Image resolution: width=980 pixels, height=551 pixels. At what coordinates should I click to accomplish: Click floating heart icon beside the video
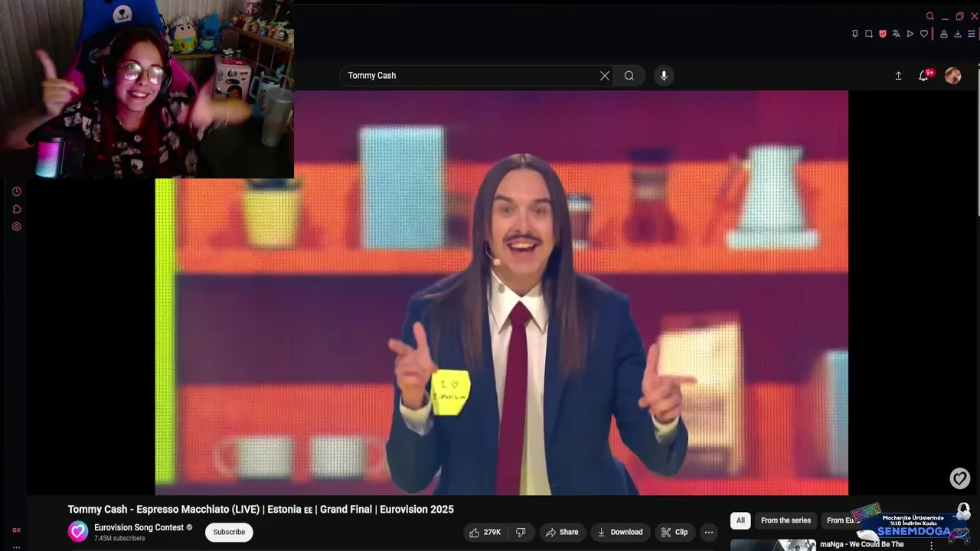pos(960,479)
